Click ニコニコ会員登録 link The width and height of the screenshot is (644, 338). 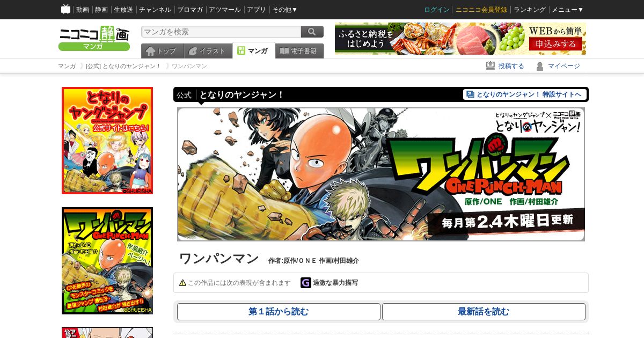pyautogui.click(x=481, y=10)
